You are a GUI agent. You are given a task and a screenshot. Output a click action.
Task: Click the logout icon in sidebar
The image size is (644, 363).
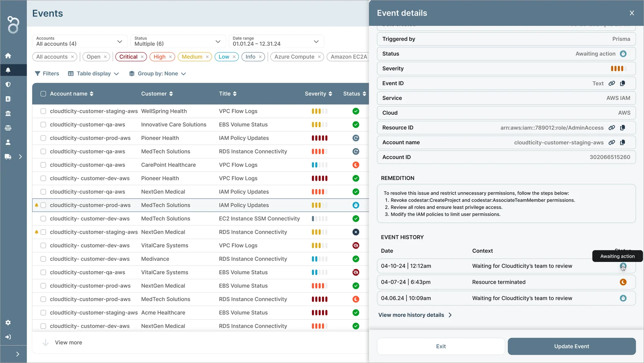(x=8, y=337)
